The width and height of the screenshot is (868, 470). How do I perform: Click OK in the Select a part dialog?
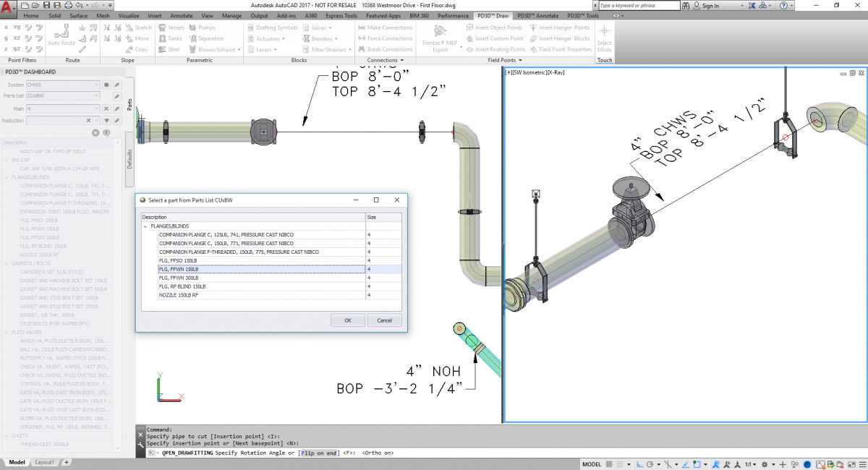(348, 320)
